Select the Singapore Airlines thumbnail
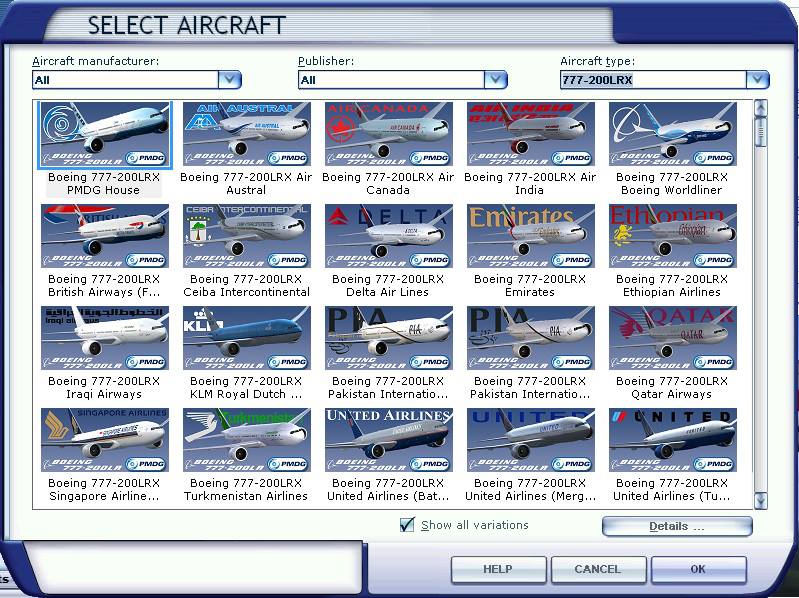Image resolution: width=799 pixels, height=598 pixels. pyautogui.click(x=104, y=440)
